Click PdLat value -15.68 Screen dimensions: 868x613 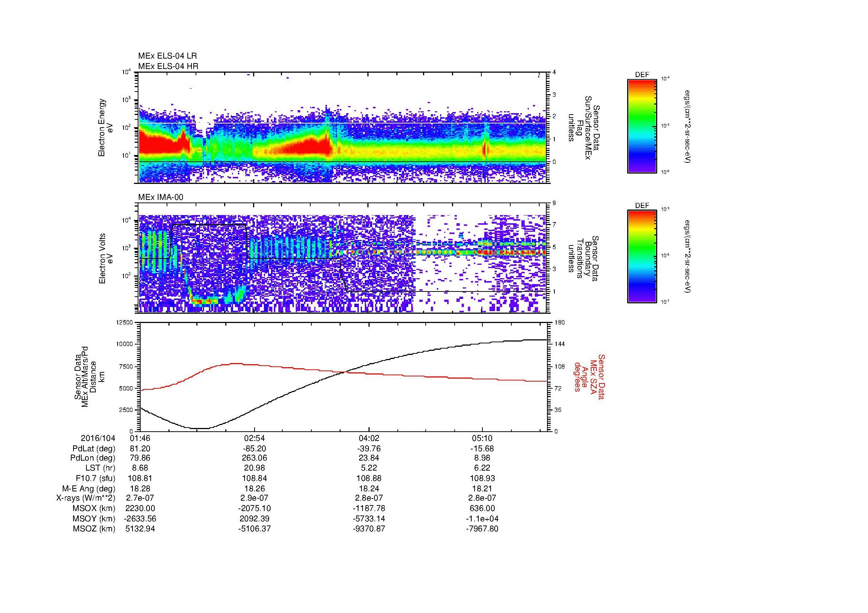[482, 449]
